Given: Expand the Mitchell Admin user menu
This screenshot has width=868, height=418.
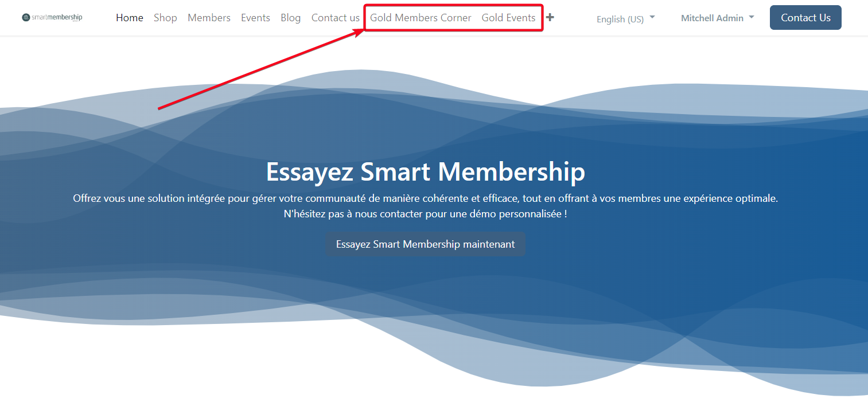Looking at the screenshot, I should click(712, 18).
